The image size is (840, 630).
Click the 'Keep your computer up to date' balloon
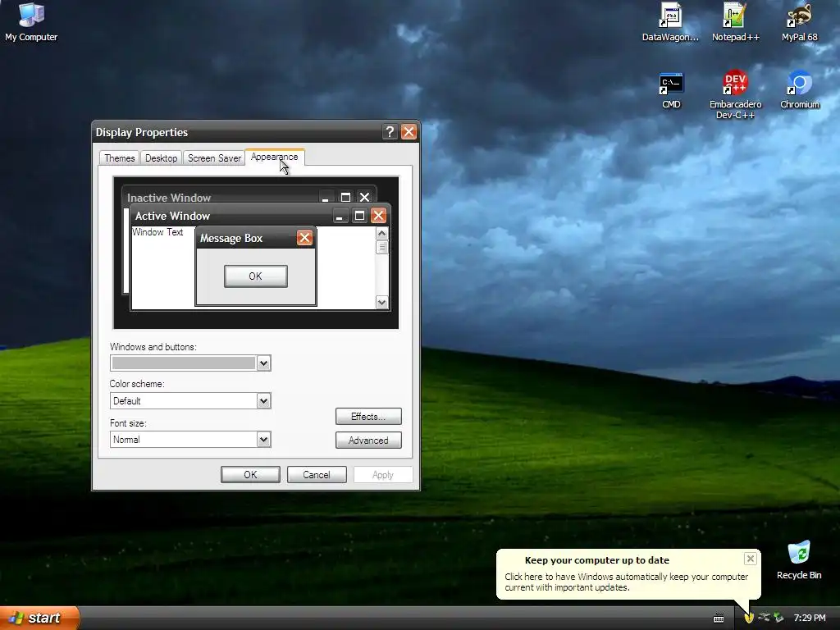click(x=628, y=573)
